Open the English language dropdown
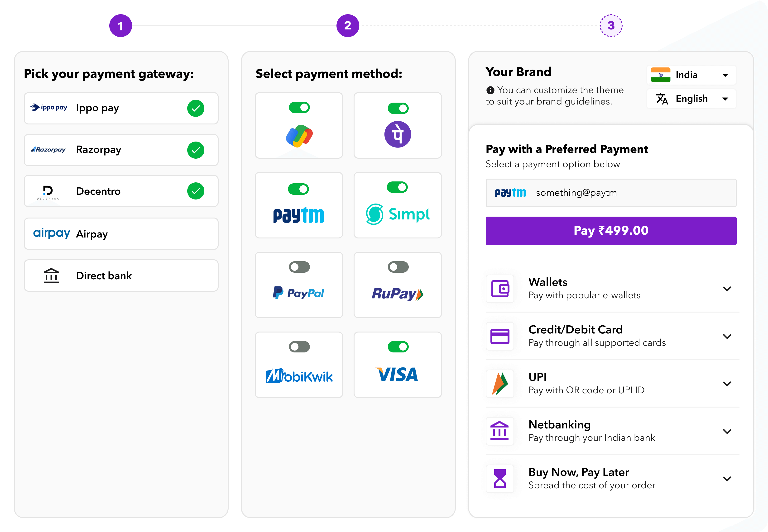Viewport: 768px width, 532px height. [691, 99]
